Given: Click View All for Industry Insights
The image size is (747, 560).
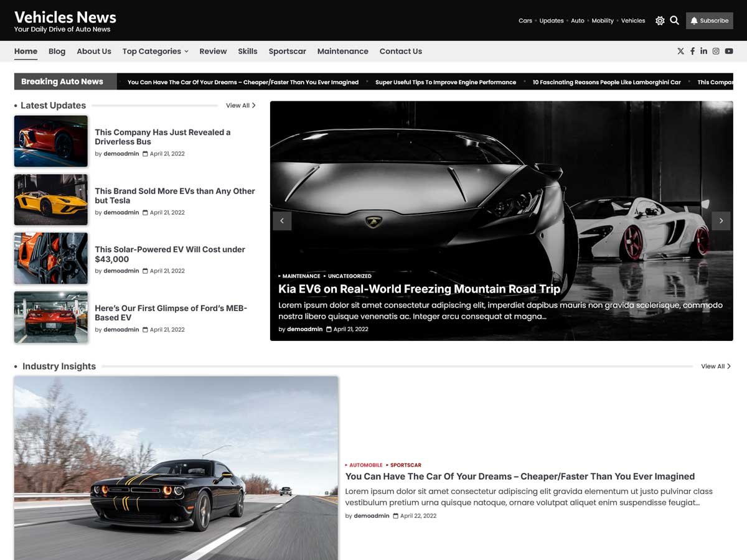Looking at the screenshot, I should 715,366.
